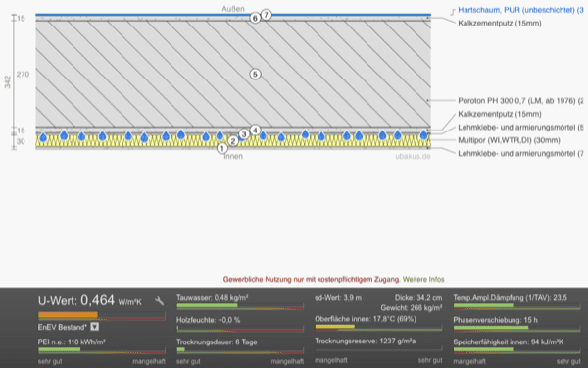Screen dimensions: 588x368
Task: Click the Temp.Ampl.Dämpfung (1/TAV) text
Action: [x=511, y=298]
